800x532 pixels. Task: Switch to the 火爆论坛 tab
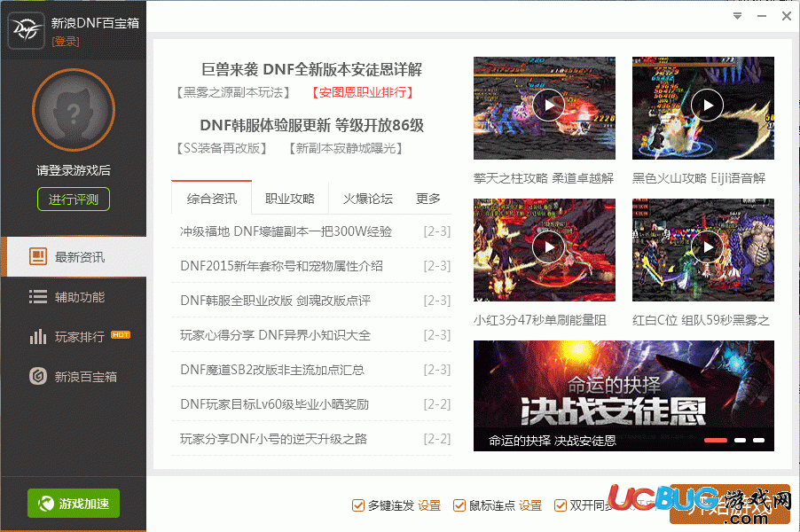click(x=368, y=198)
